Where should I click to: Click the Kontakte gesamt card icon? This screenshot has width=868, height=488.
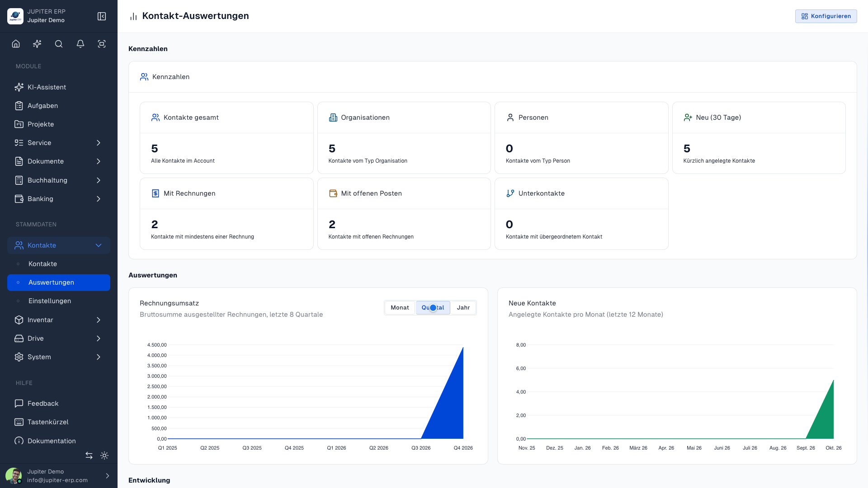pos(156,117)
